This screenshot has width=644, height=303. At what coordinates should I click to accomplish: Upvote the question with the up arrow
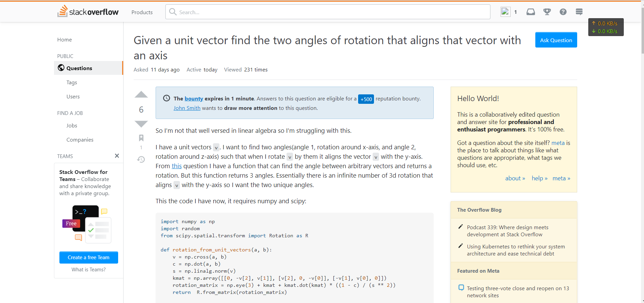(x=141, y=95)
